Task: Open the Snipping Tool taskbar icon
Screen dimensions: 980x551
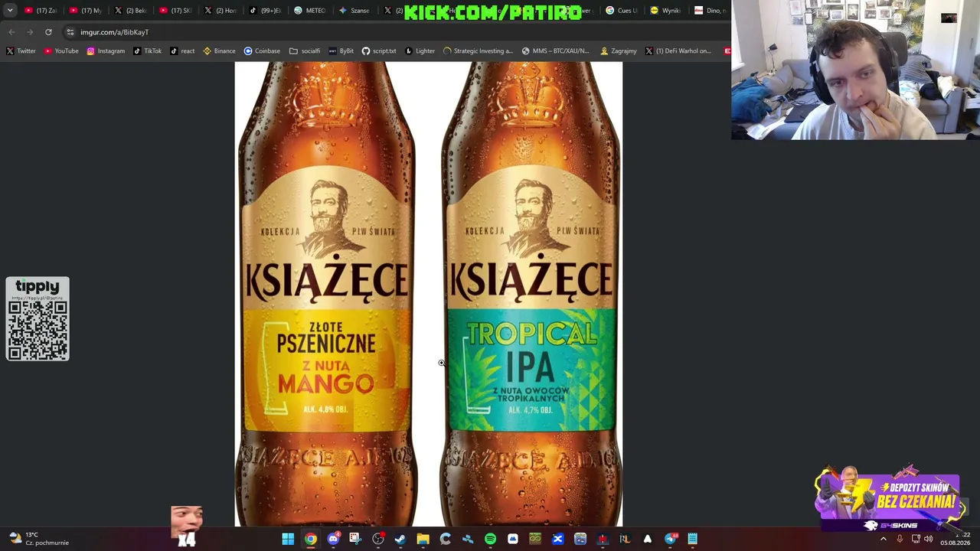Action: [x=355, y=540]
